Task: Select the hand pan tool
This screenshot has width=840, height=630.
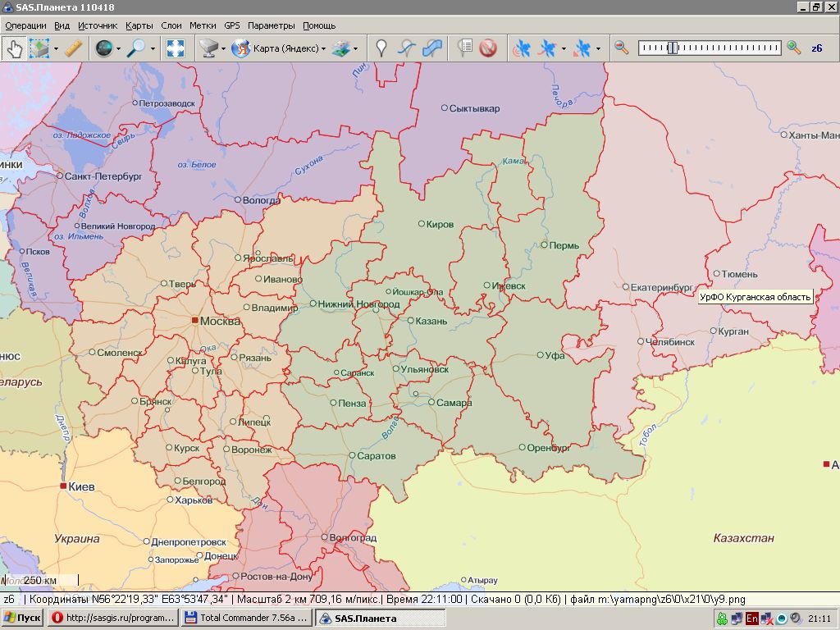Action: [14, 48]
